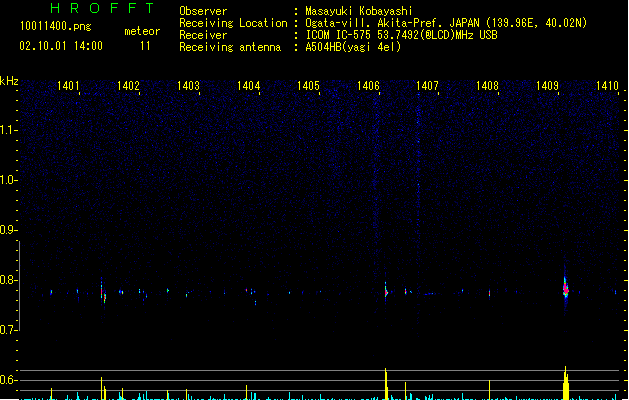The width and height of the screenshot is (629, 400).
Task: Click the Receiving antenna label
Action: coord(230,47)
